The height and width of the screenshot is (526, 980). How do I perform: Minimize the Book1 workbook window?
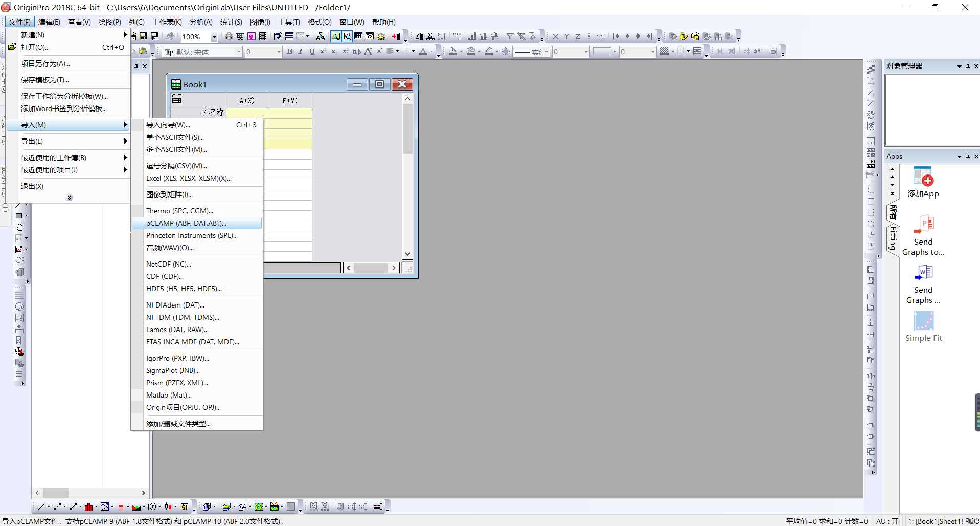357,84
